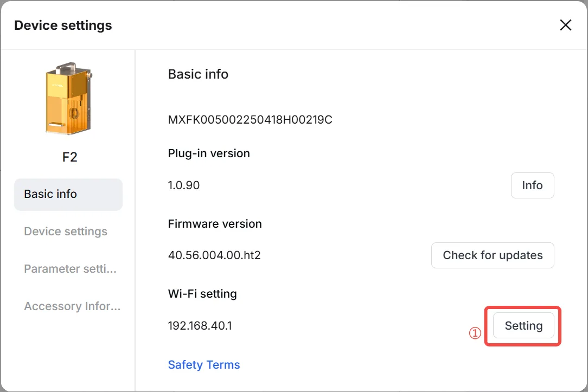The width and height of the screenshot is (588, 392).
Task: Click the red circled number one marker
Action: tap(475, 333)
